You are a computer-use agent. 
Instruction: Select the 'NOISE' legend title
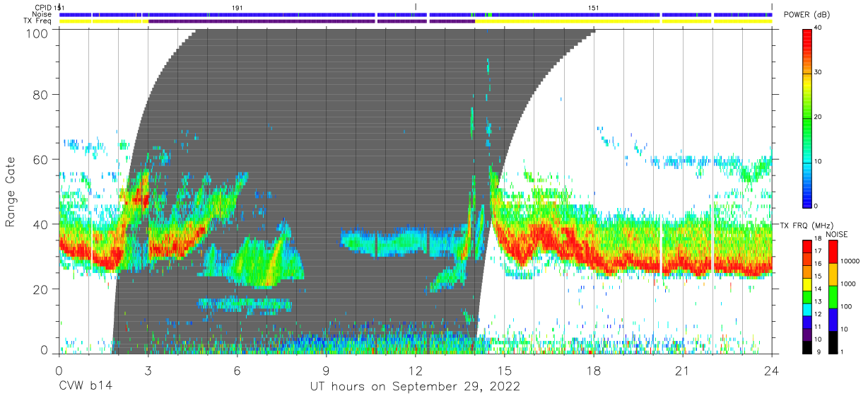pos(835,234)
